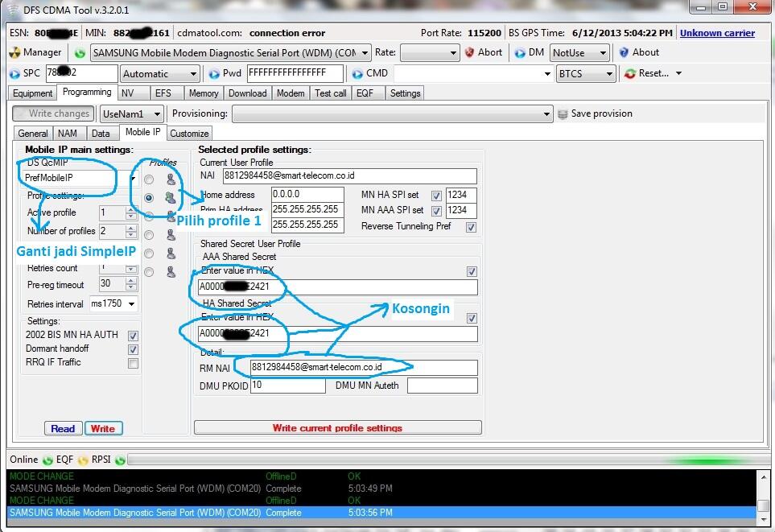Open About via its question icon

pyautogui.click(x=624, y=52)
